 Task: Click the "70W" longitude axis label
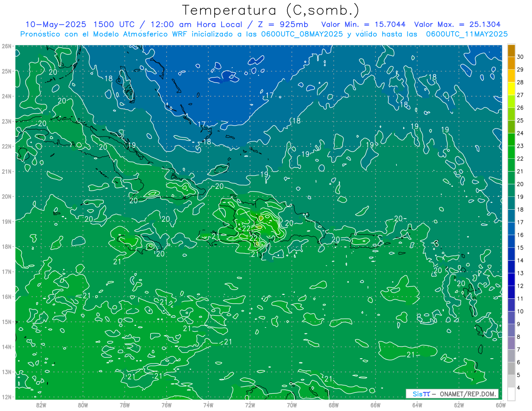(292, 405)
